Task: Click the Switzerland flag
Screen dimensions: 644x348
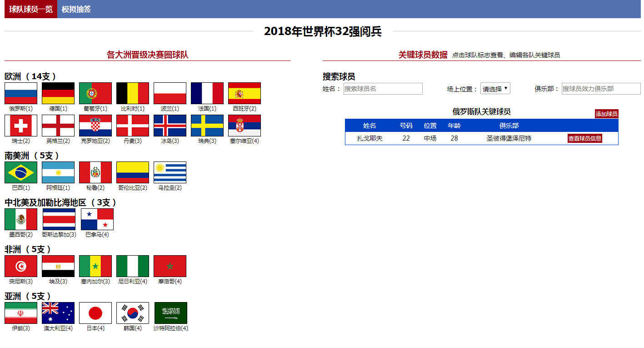Action: (21, 126)
